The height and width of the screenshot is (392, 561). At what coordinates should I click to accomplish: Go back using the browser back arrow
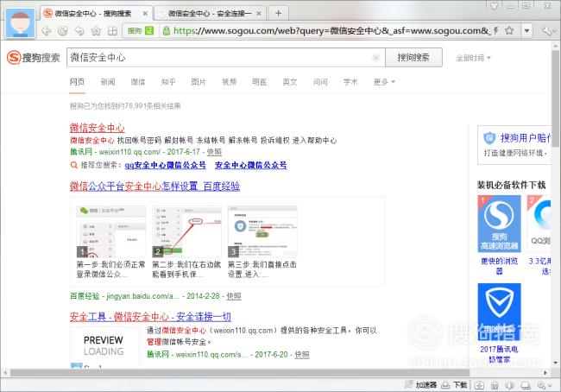pyautogui.click(x=46, y=31)
